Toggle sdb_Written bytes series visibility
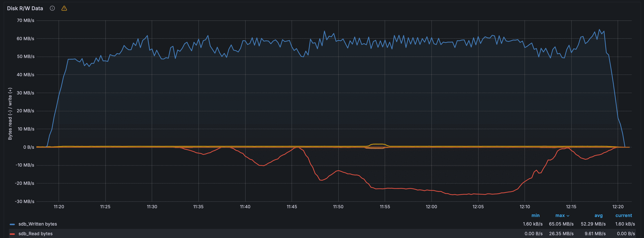This screenshot has width=644, height=238. coord(37,224)
